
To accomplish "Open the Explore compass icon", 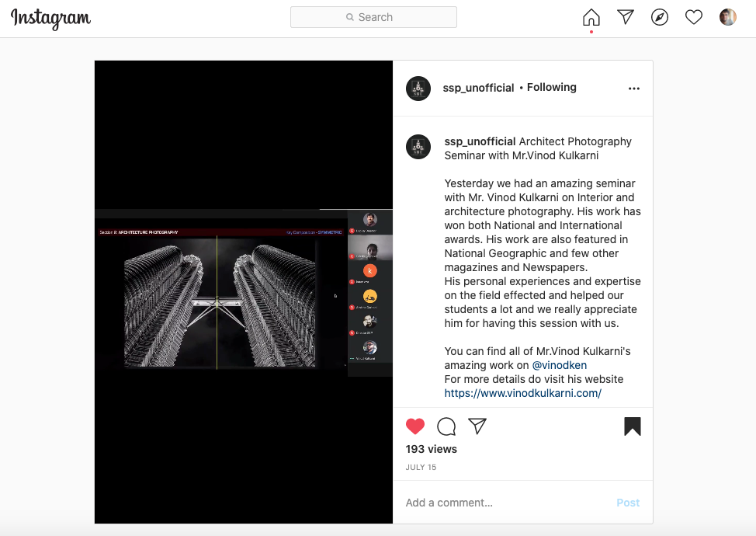I will 660,17.
